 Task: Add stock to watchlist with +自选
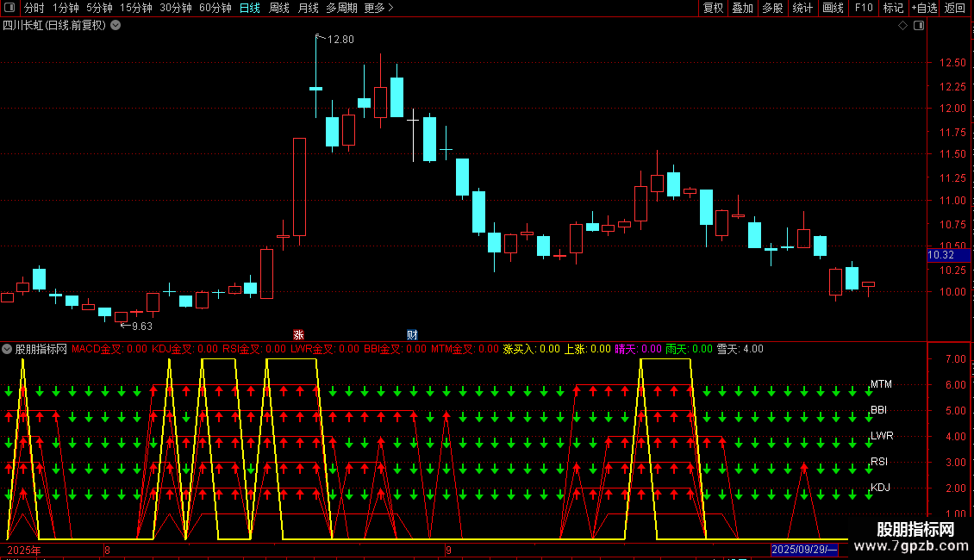pos(924,8)
